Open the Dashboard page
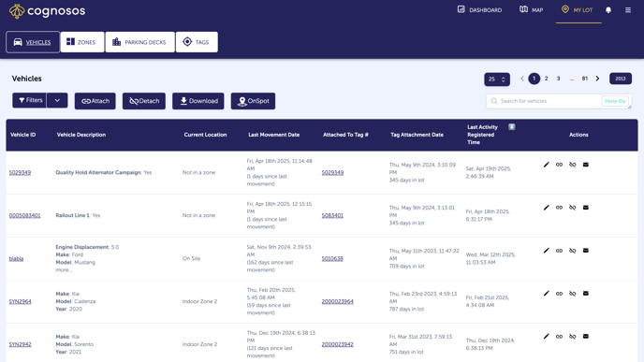 coord(479,10)
